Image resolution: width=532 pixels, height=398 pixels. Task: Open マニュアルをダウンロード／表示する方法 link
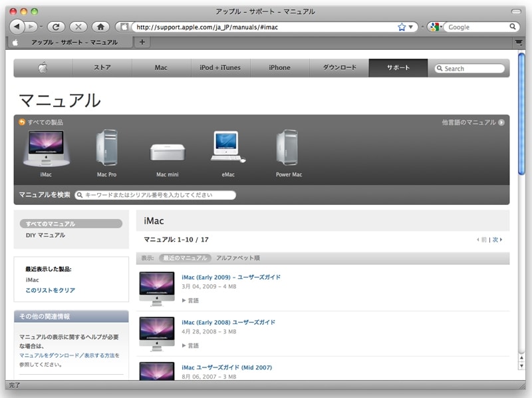[67, 355]
